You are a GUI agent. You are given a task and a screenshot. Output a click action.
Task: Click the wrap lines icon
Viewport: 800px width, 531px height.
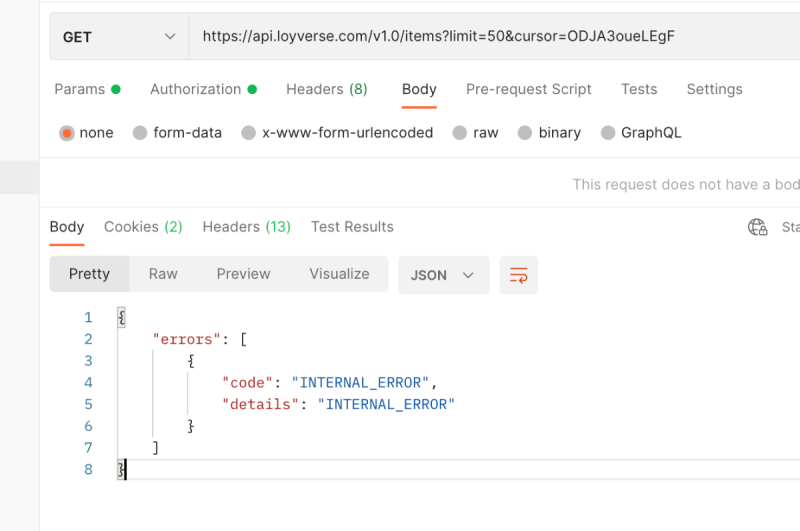pyautogui.click(x=519, y=275)
